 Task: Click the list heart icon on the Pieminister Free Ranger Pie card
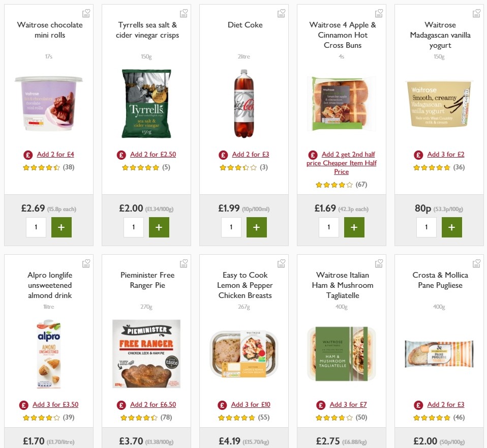(184, 263)
